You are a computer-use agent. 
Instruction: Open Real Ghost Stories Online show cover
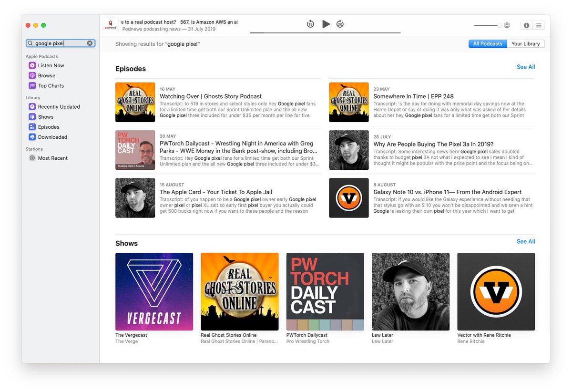pos(240,291)
